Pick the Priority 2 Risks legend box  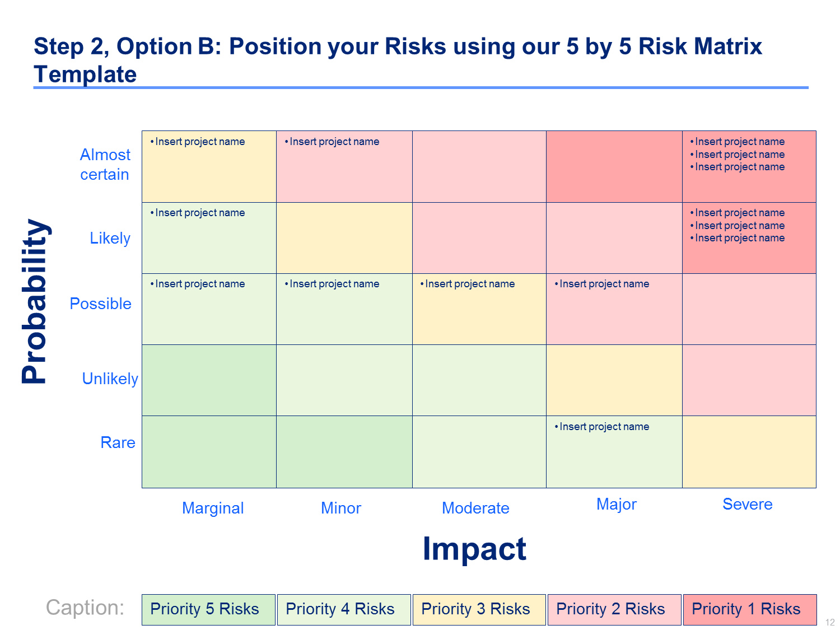pos(614,609)
